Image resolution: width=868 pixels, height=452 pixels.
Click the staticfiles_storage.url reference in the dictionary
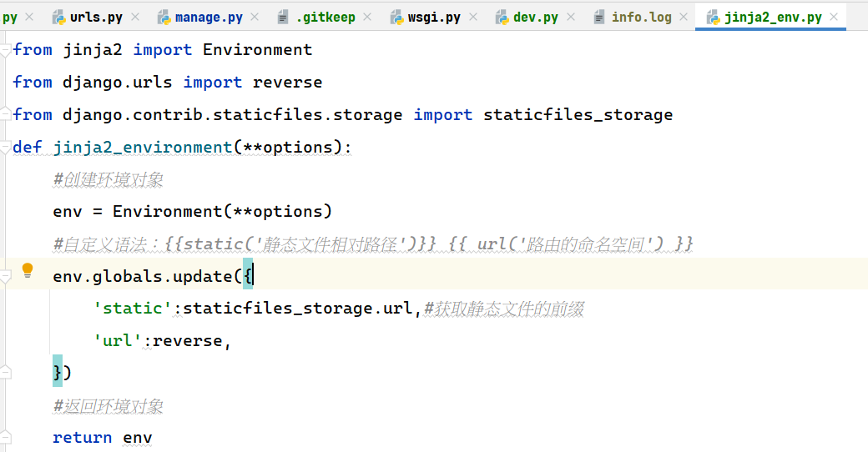pyautogui.click(x=297, y=309)
